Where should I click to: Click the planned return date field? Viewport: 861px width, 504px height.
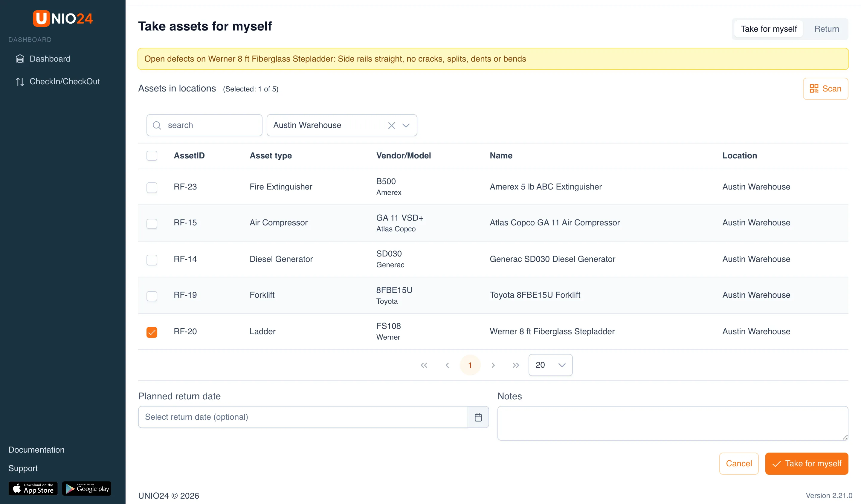[x=303, y=417]
